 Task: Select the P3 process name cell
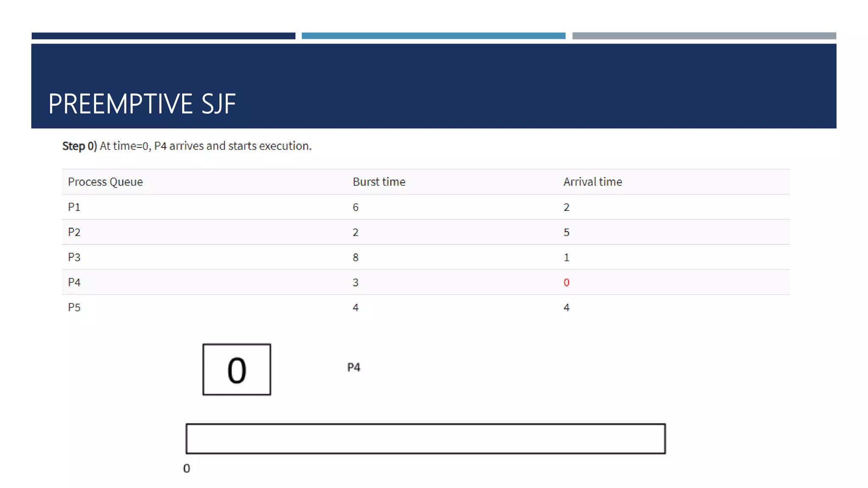pos(74,257)
